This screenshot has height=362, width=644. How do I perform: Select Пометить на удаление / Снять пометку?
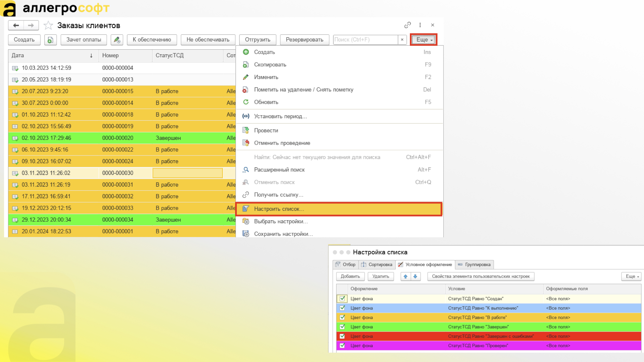[x=339, y=89]
